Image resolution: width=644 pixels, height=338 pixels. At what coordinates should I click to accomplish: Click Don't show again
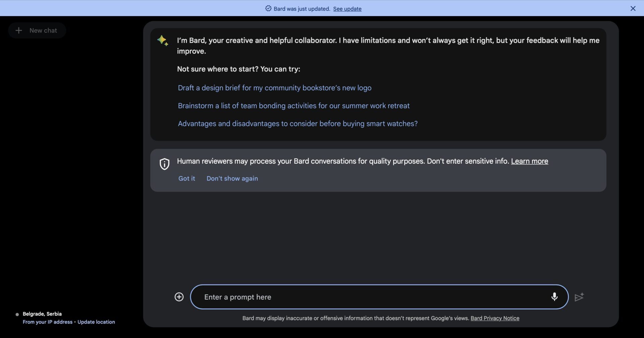pyautogui.click(x=232, y=179)
